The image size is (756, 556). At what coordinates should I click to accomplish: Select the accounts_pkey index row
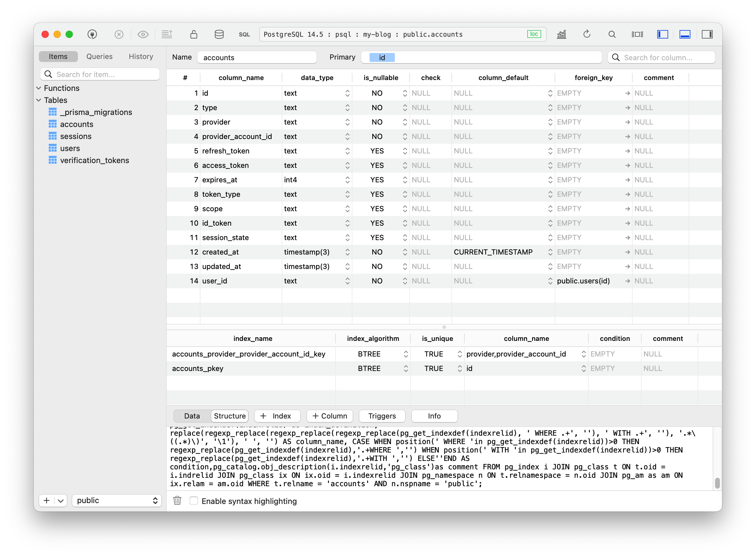pos(444,369)
